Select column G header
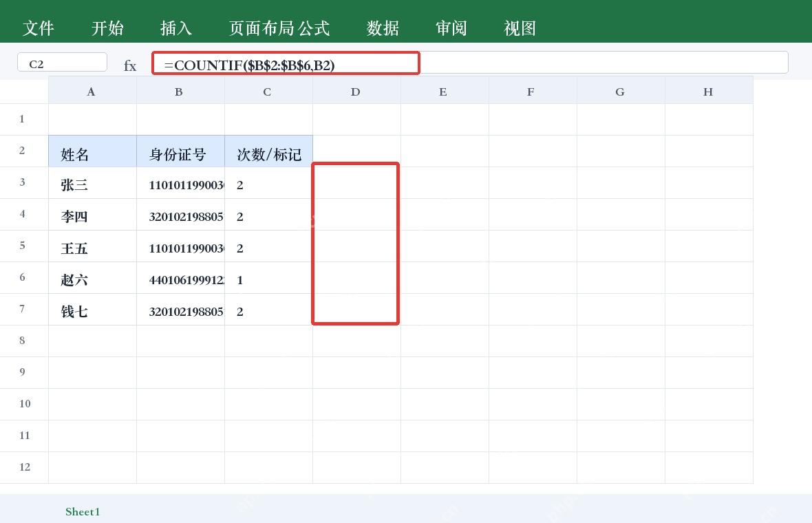The width and height of the screenshot is (812, 523). [x=621, y=91]
